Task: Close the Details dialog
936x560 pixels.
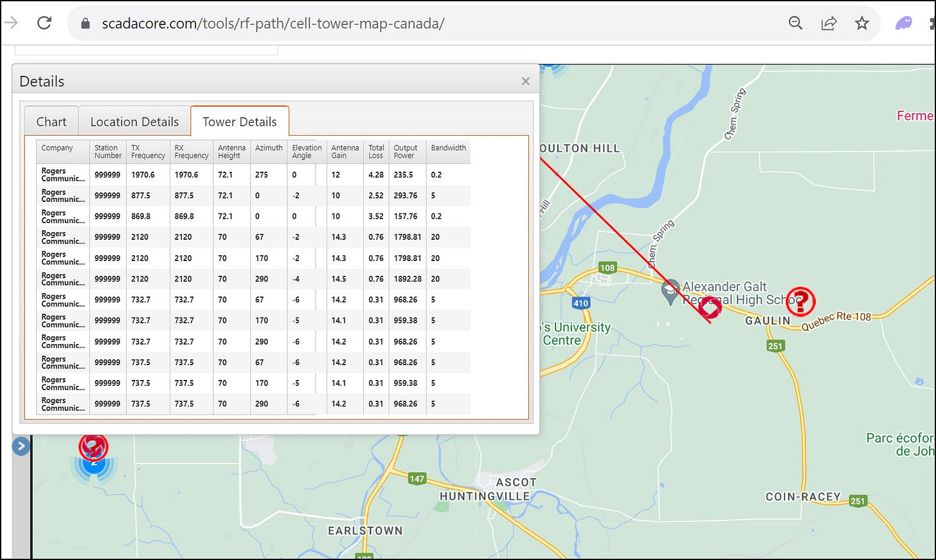Action: (525, 81)
